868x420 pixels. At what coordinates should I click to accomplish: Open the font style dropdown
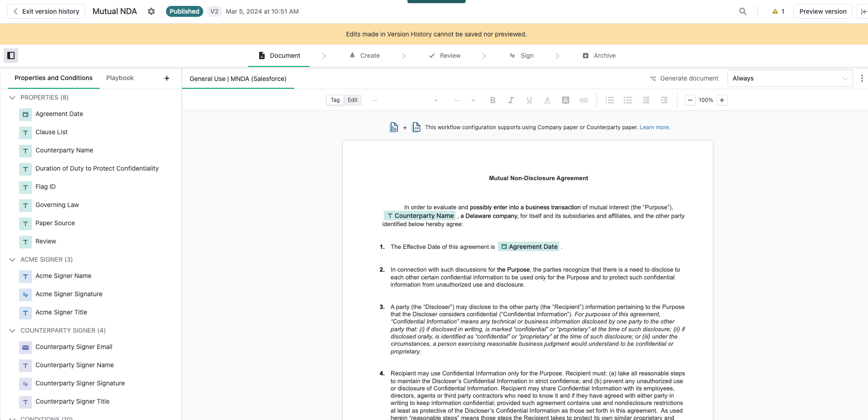[x=405, y=100]
